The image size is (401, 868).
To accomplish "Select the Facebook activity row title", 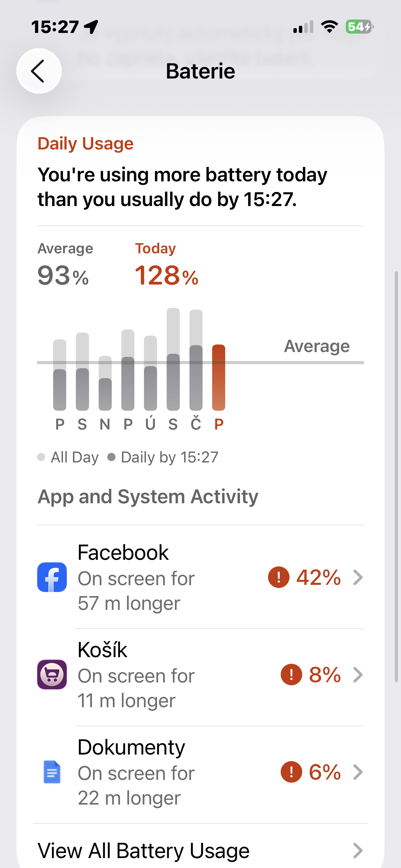I will pos(123,552).
